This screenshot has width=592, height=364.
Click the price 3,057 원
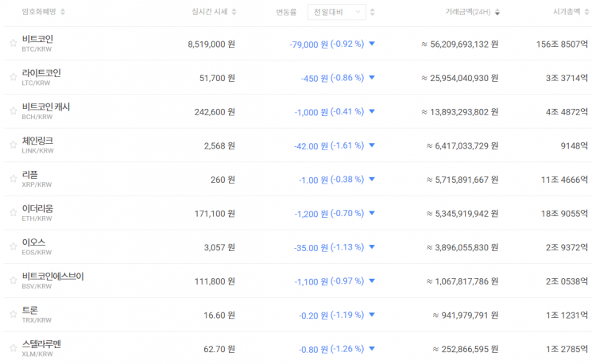220,248
